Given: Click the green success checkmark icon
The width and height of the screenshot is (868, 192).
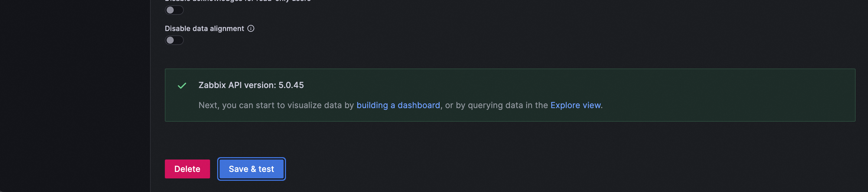Looking at the screenshot, I should click(x=182, y=86).
